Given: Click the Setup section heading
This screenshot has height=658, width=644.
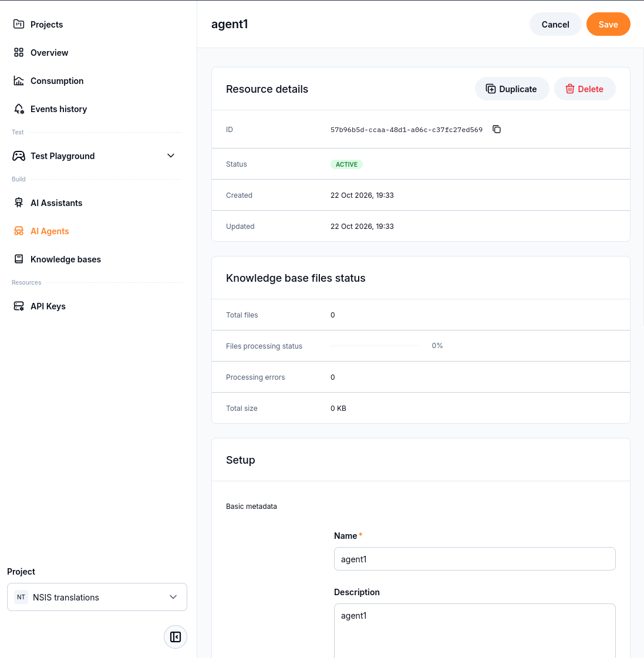Looking at the screenshot, I should coord(241,460).
